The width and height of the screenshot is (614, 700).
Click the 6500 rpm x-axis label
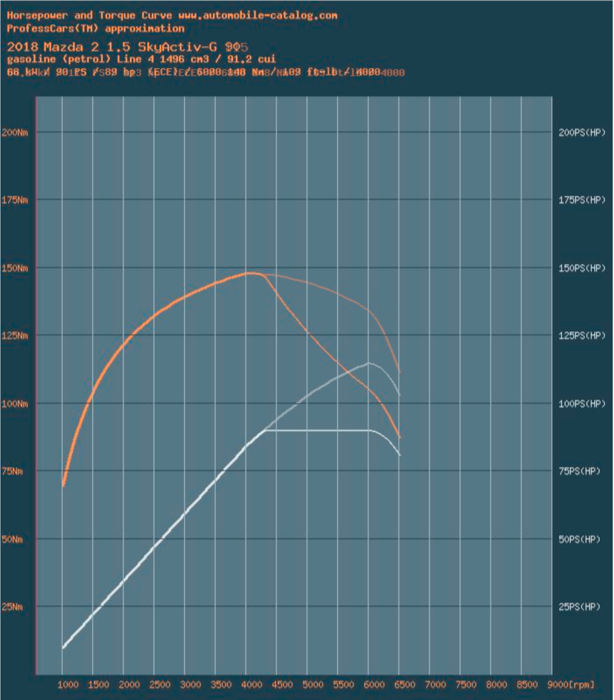pos(405,685)
